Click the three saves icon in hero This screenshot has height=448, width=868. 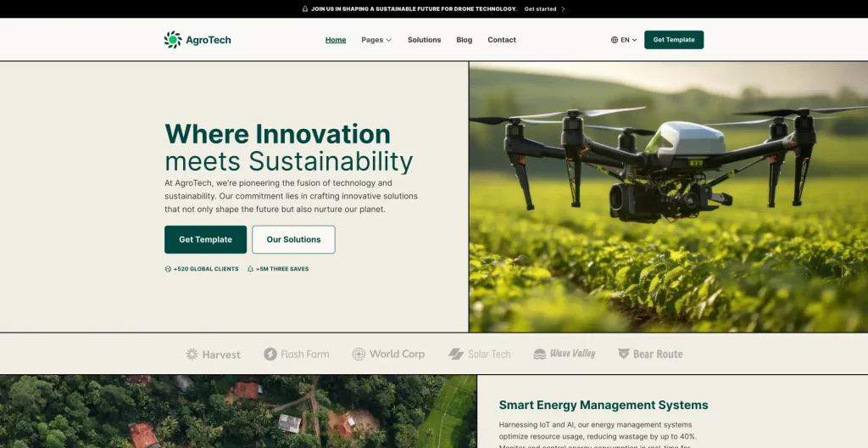click(x=250, y=269)
